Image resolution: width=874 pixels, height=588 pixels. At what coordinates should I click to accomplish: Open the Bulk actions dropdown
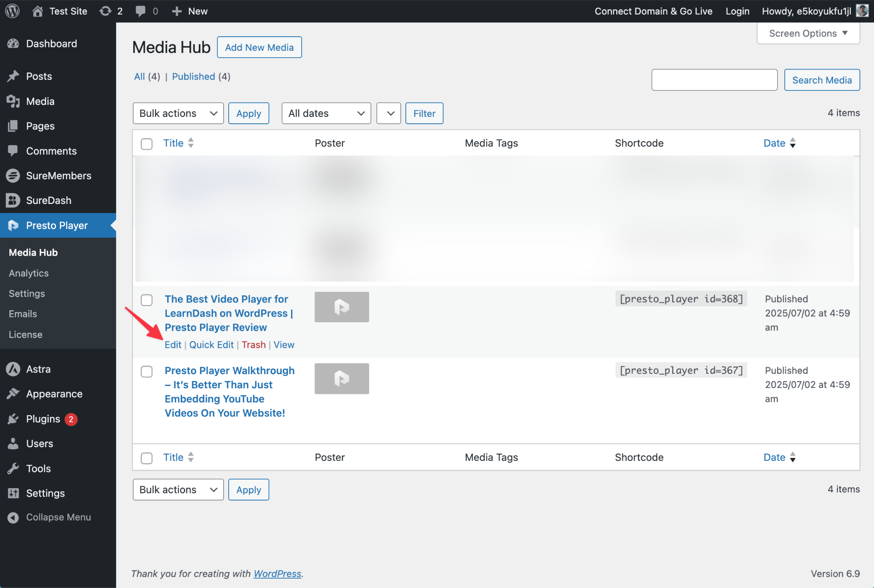[178, 113]
